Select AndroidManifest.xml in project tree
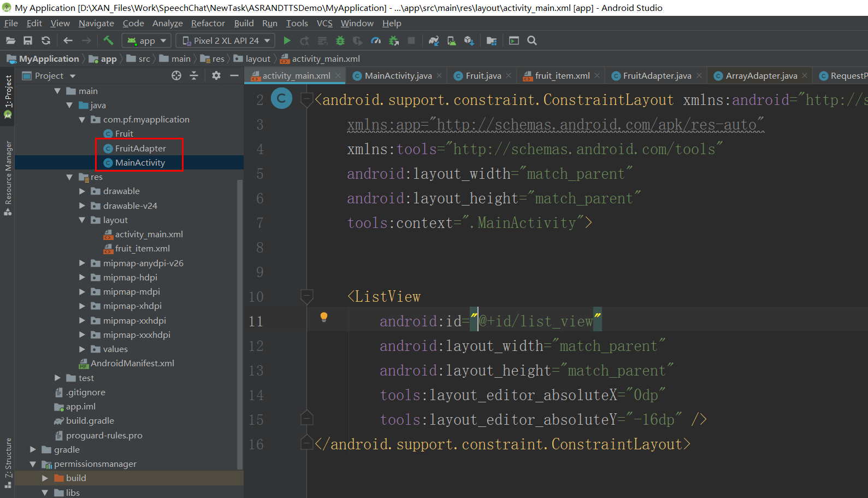The image size is (868, 498). pos(127,363)
